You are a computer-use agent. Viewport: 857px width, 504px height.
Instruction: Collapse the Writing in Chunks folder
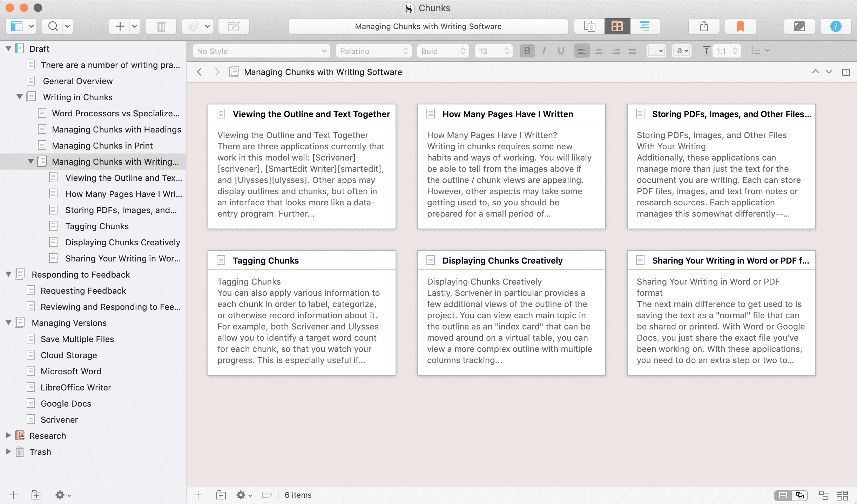pos(20,97)
